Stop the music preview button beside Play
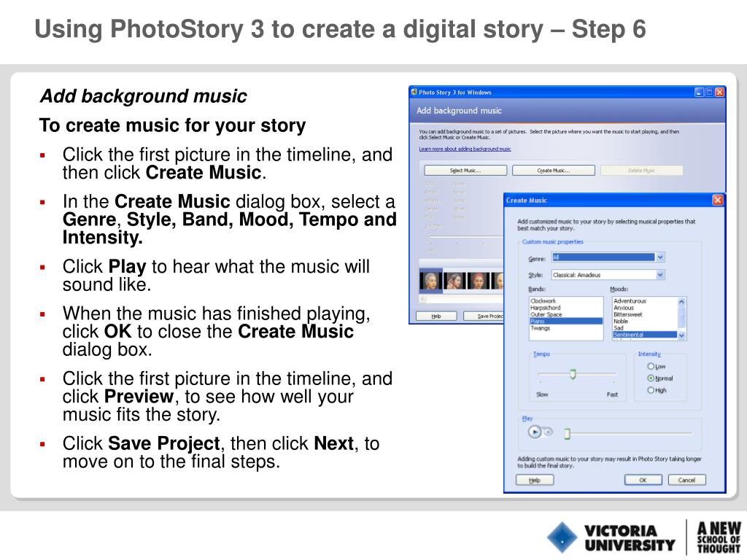Image resolution: width=747 pixels, height=560 pixels. tap(549, 432)
